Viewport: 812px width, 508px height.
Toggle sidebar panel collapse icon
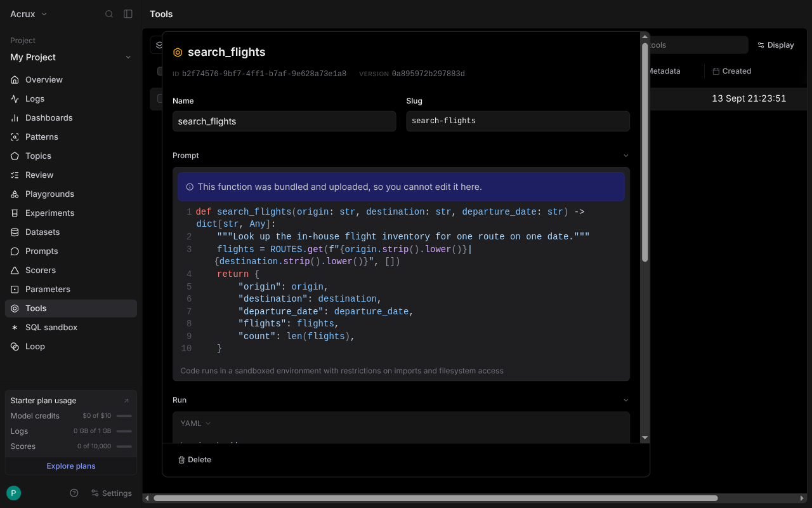[x=128, y=14]
